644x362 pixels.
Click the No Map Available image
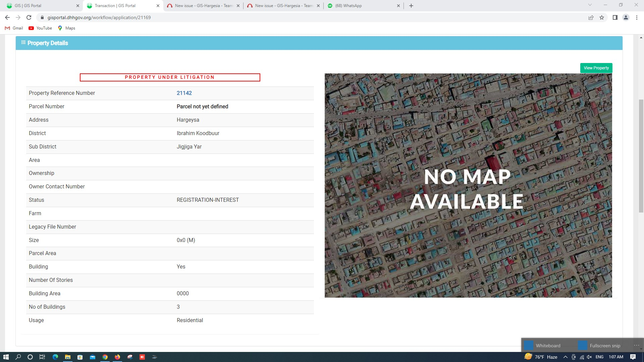[x=468, y=185]
